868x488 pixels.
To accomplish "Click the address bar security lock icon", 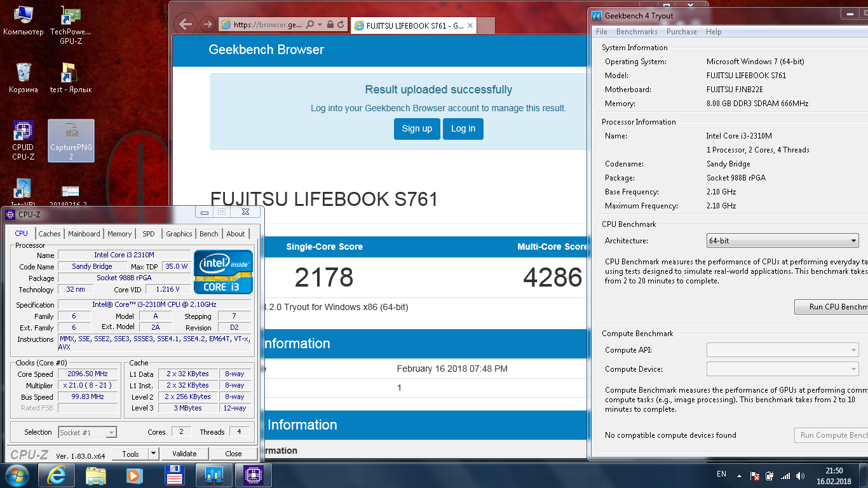I will point(330,25).
